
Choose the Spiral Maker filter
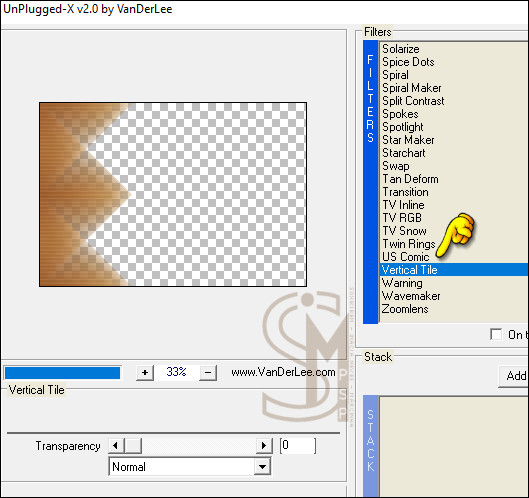412,88
